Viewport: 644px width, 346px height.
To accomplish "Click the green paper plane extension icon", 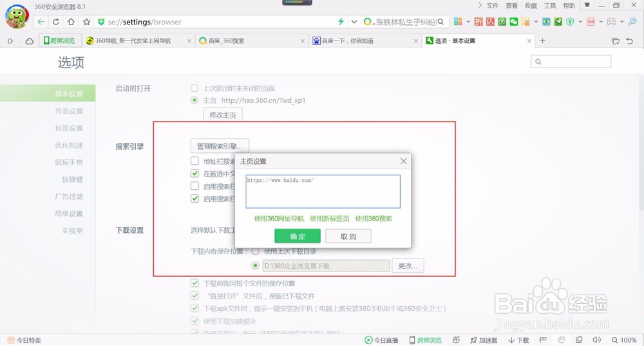I will point(558,22).
